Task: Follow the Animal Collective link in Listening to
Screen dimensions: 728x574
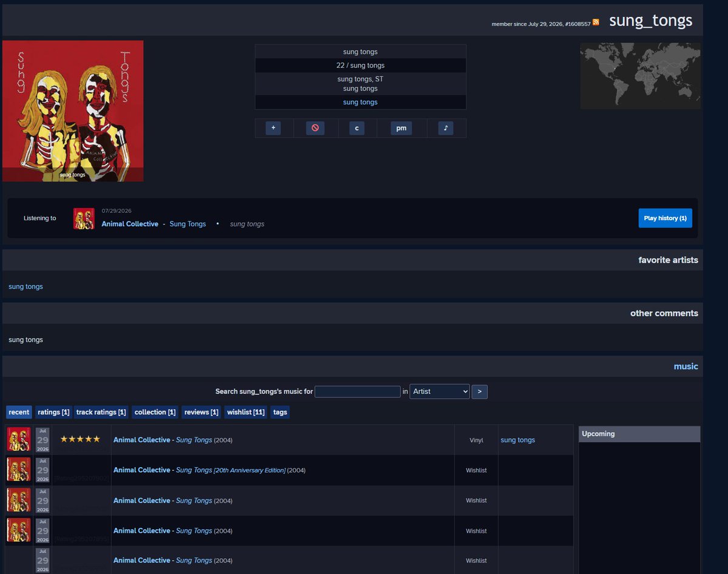Action: tap(130, 224)
